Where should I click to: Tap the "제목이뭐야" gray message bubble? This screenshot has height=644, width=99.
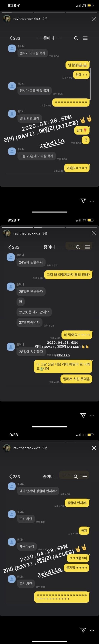click(27, 546)
